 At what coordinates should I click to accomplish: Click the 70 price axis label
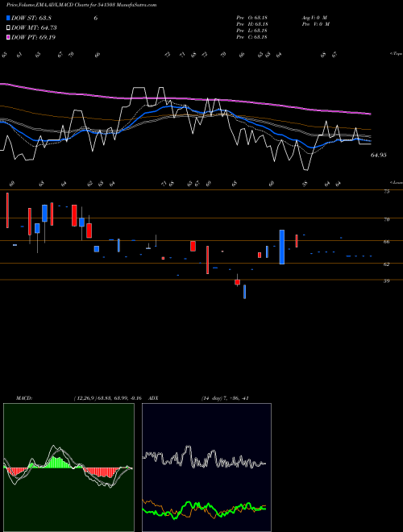pos(386,219)
